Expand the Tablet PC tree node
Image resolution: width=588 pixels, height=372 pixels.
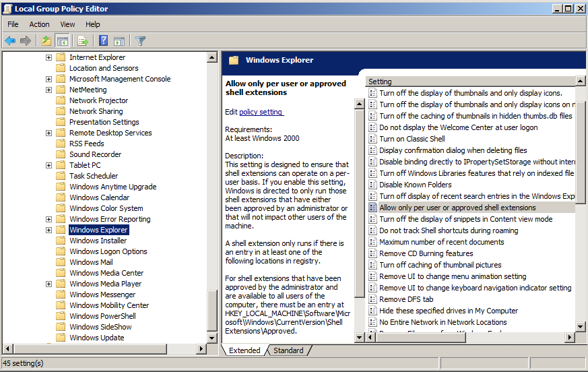point(48,166)
